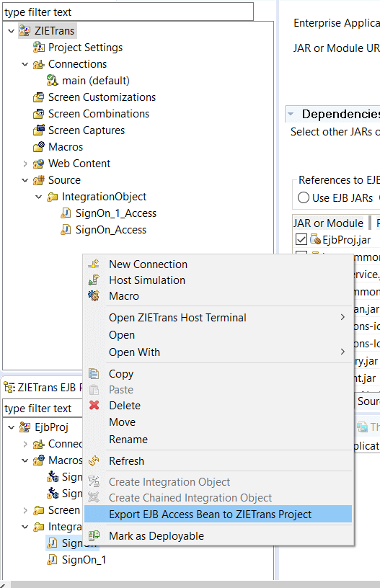The height and width of the screenshot is (588, 380).
Task: Select Open With from context menu
Action: click(x=218, y=352)
